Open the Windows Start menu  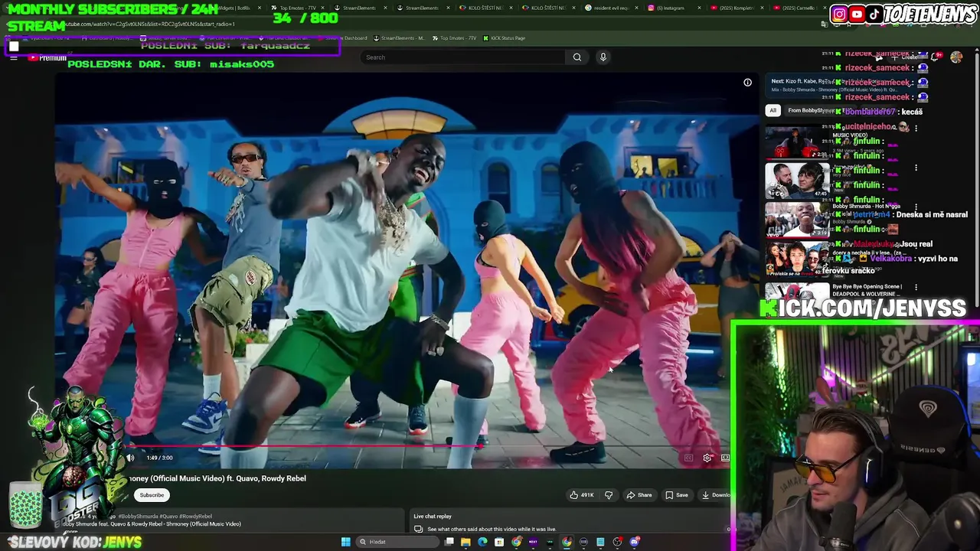345,542
